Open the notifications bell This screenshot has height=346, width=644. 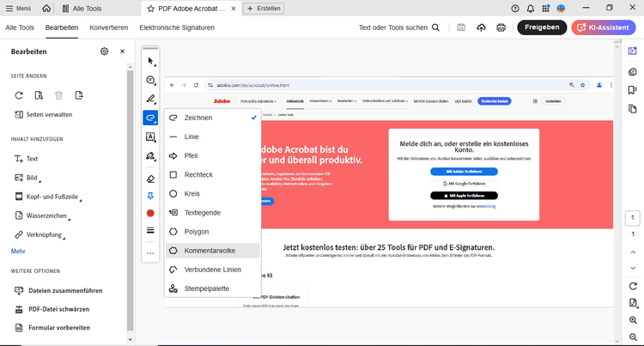(x=531, y=9)
